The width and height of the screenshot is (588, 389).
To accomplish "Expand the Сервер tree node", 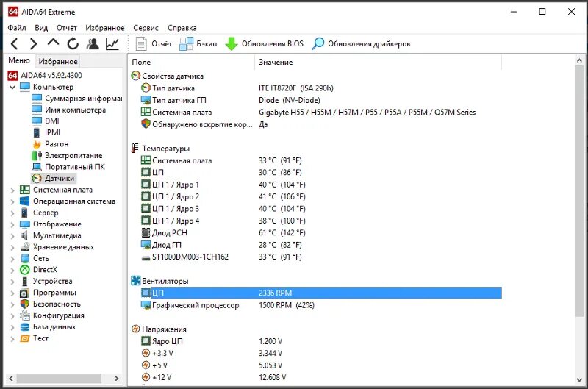I will tap(12, 213).
